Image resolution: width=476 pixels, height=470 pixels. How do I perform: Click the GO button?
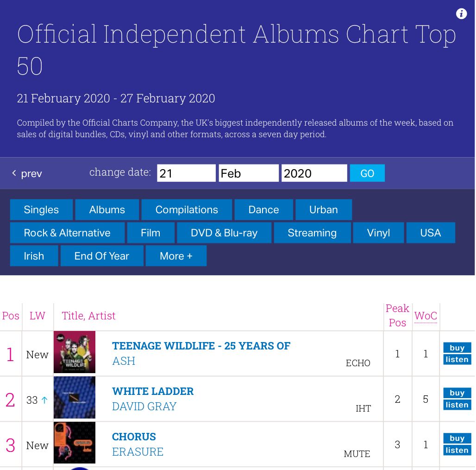[367, 173]
